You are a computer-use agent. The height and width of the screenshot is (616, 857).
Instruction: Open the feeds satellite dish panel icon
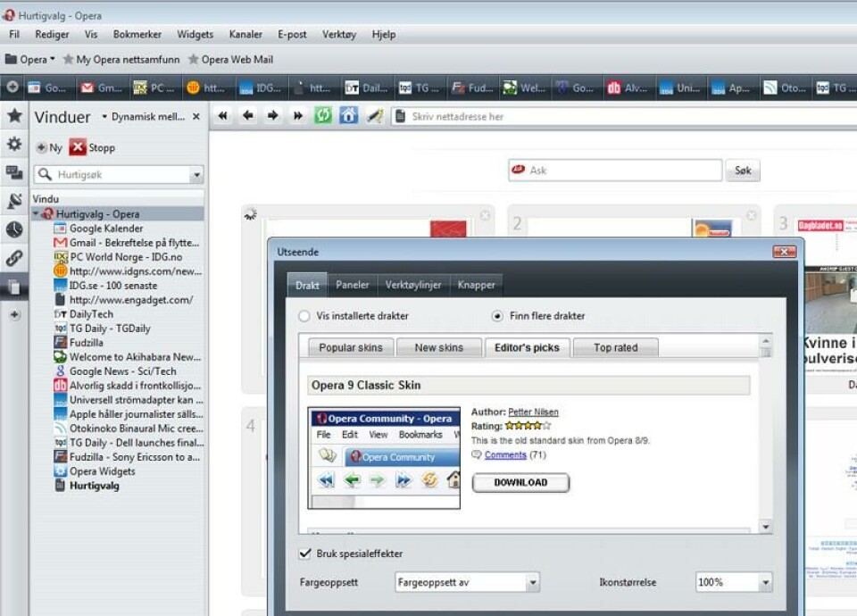(x=15, y=201)
